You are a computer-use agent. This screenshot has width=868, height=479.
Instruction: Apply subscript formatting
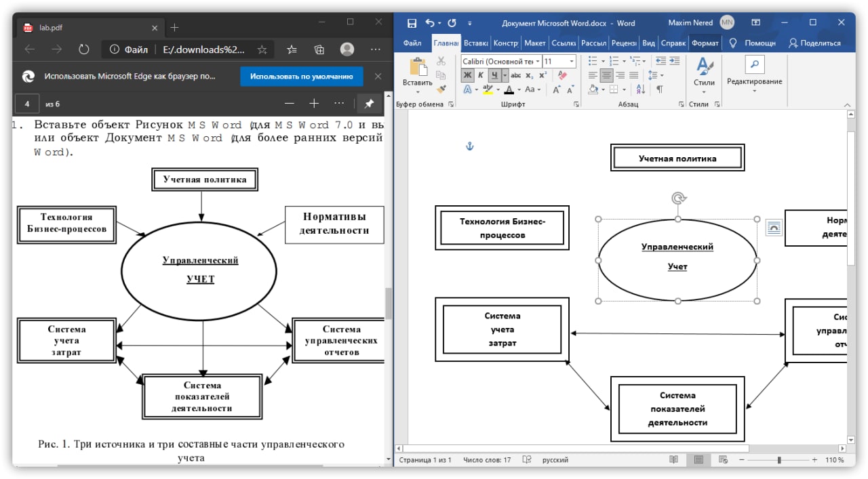[530, 75]
